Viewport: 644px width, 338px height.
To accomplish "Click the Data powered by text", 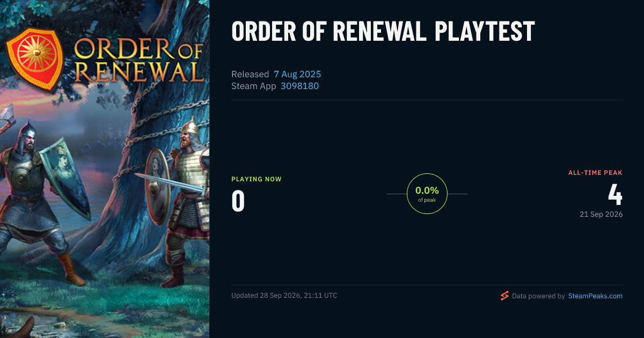I will (538, 296).
